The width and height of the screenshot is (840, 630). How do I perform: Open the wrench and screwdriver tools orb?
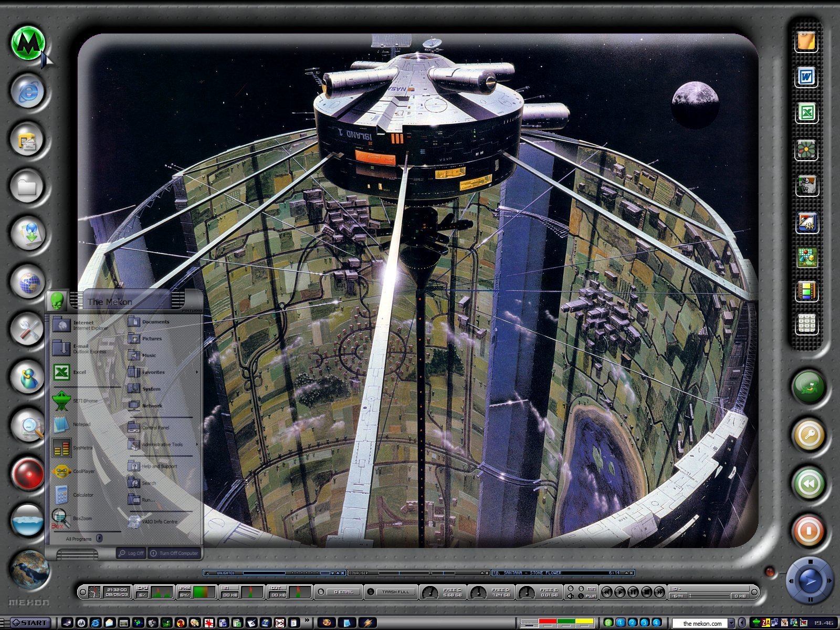coord(28,329)
